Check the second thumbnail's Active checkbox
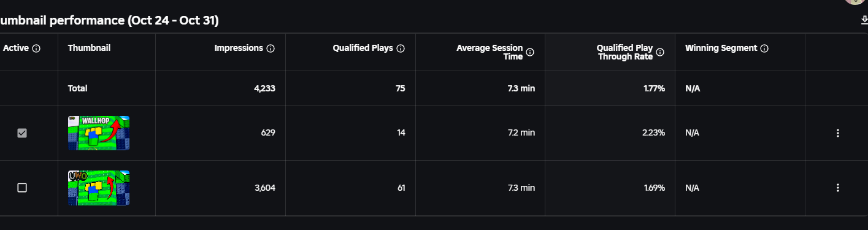868x230 pixels. pos(22,188)
